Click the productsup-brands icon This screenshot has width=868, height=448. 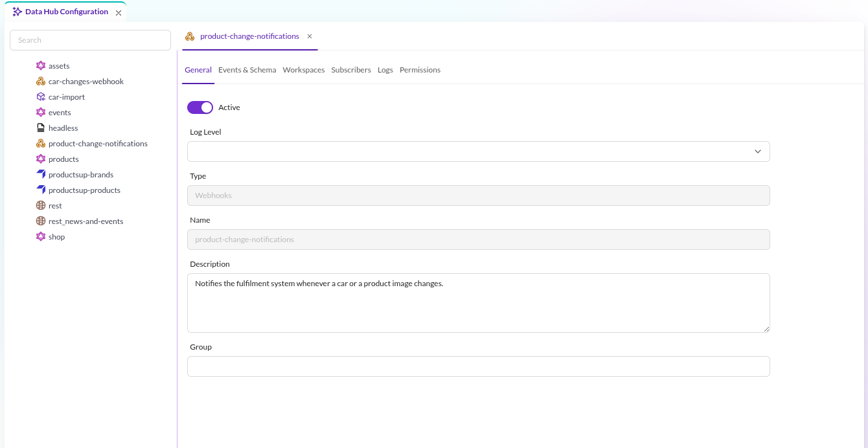click(x=41, y=175)
